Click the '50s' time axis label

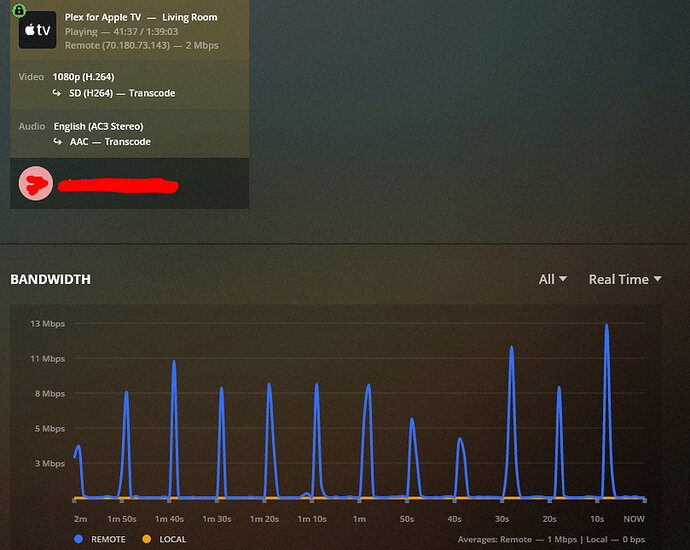tap(407, 519)
